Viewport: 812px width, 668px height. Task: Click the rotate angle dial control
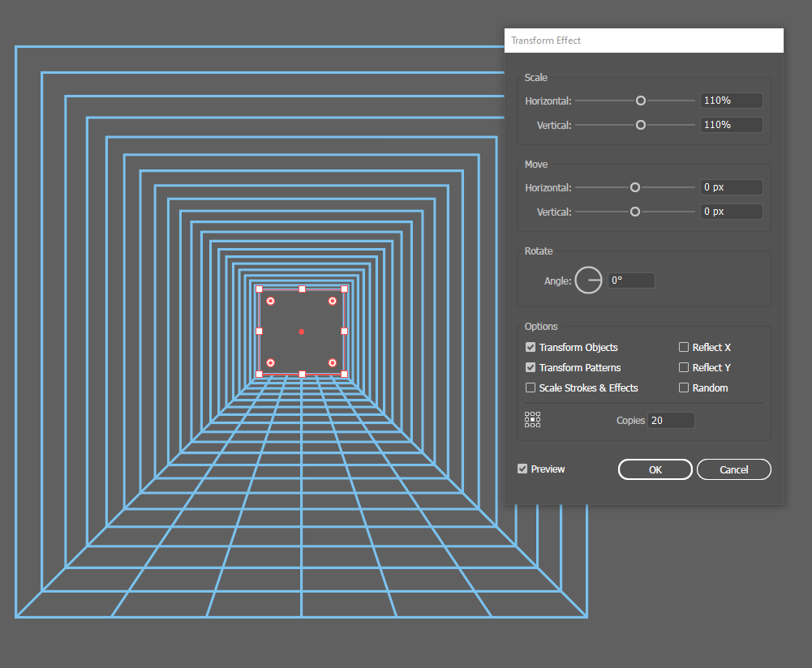tap(589, 280)
